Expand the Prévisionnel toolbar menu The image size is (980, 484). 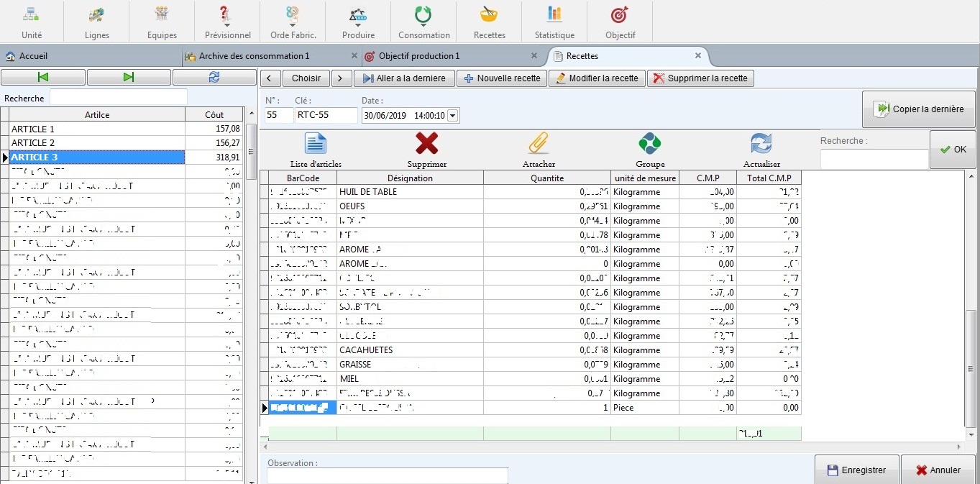pos(227,26)
